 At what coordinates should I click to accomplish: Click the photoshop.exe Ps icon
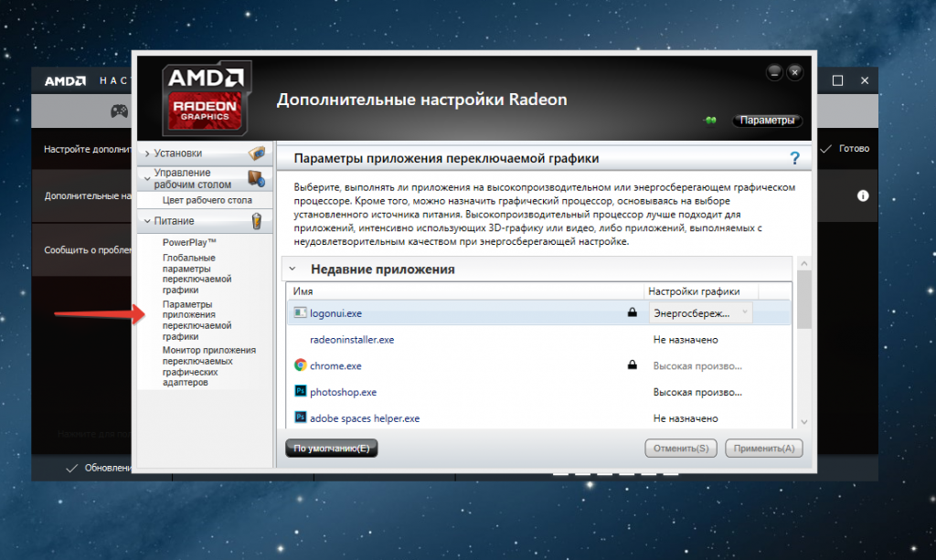tap(300, 392)
